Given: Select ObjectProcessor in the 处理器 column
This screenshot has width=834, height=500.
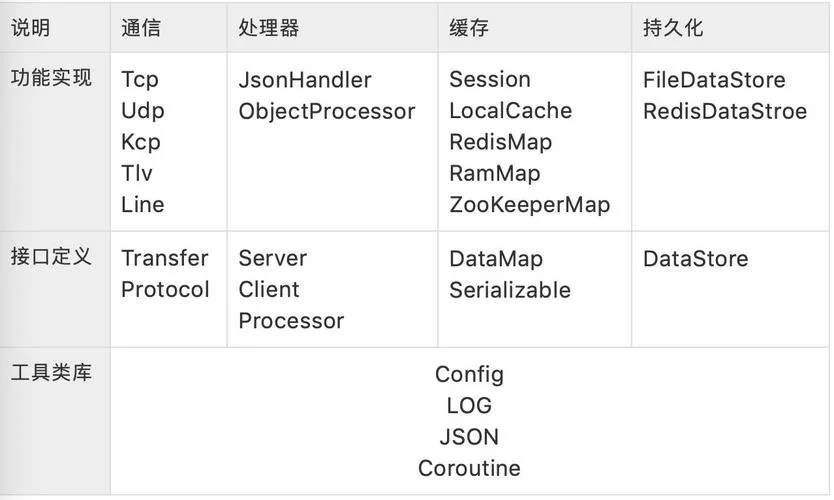Looking at the screenshot, I should [x=327, y=112].
